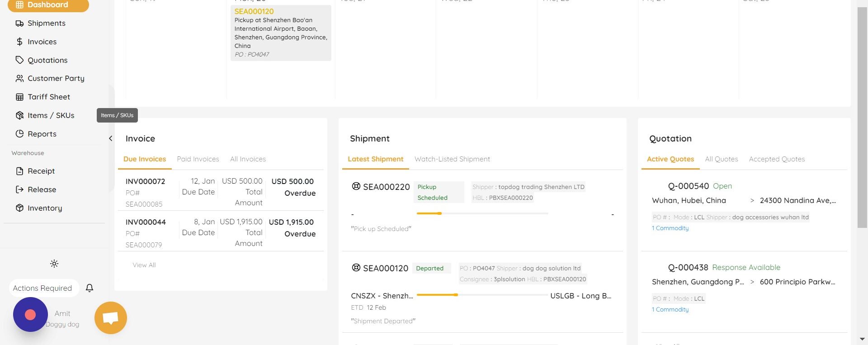868x345 pixels.
Task: Open the Tariff Sheet sidebar label
Action: (49, 97)
